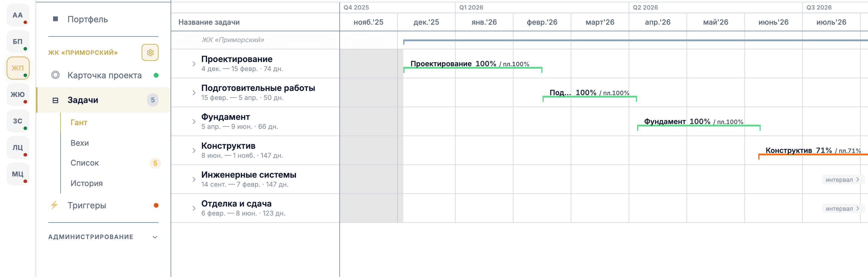Select the ЖП project avatar
Screen dimensions: 868x277
pyautogui.click(x=18, y=68)
